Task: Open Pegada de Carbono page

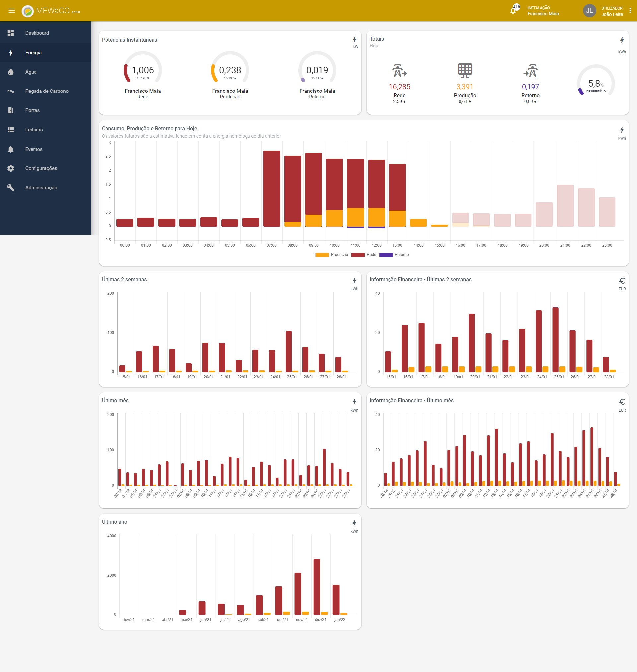Action: tap(45, 91)
